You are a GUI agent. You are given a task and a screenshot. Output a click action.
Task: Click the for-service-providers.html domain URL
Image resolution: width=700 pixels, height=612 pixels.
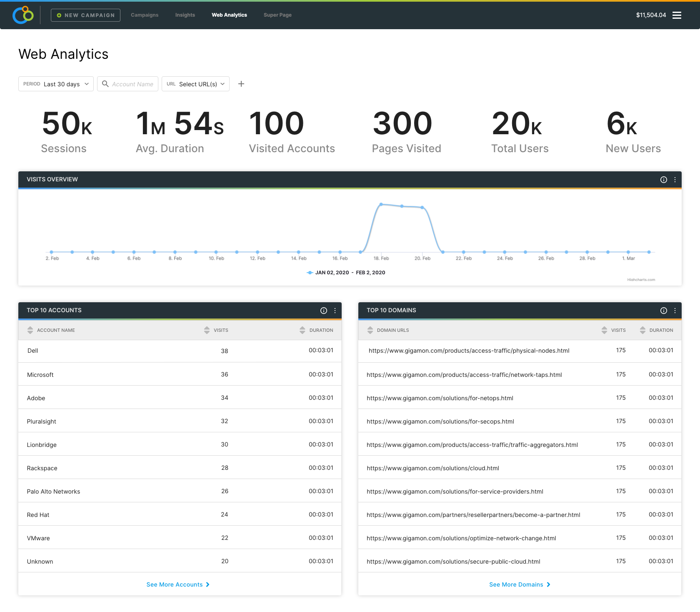(455, 492)
